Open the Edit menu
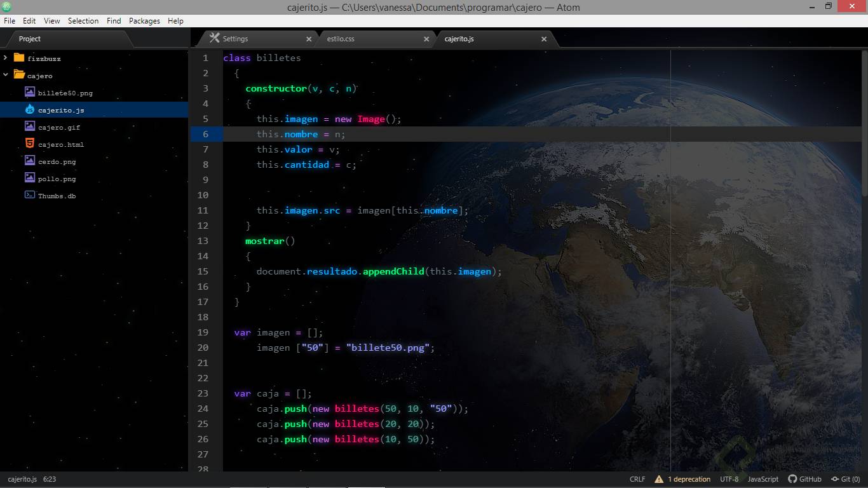This screenshot has width=868, height=488. tap(29, 21)
